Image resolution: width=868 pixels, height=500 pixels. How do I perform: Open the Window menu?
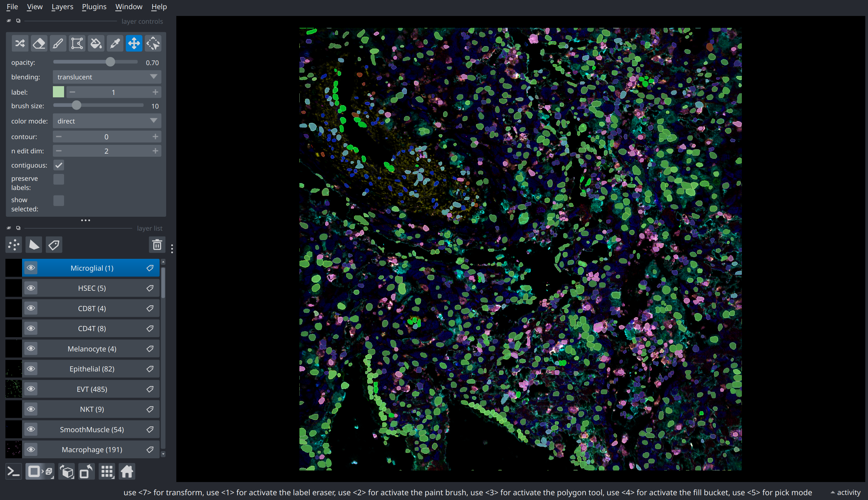click(129, 6)
